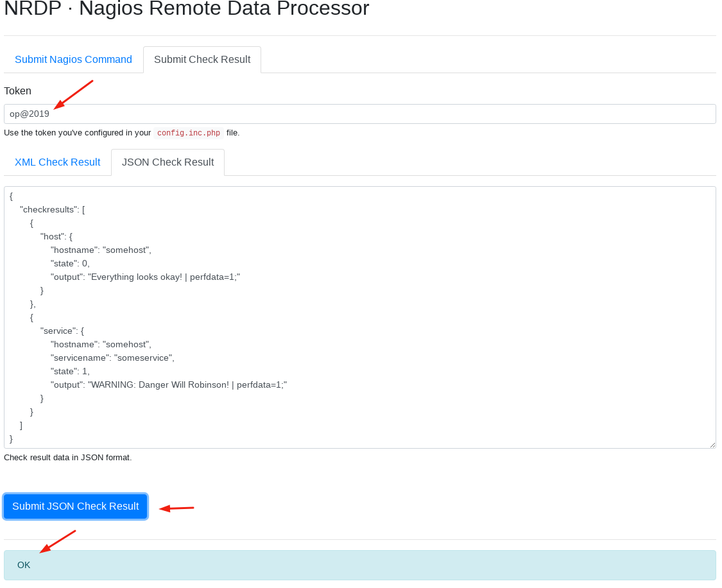Image resolution: width=722 pixels, height=588 pixels.
Task: Click the OK alert message
Action: [24, 565]
